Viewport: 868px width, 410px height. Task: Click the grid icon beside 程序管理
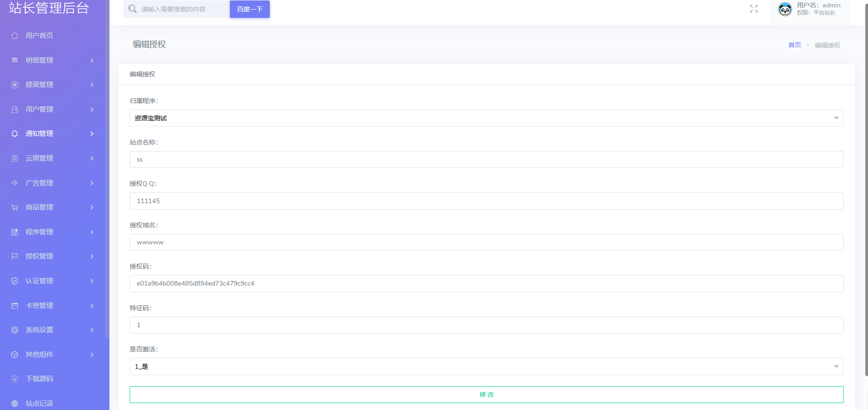coord(15,232)
